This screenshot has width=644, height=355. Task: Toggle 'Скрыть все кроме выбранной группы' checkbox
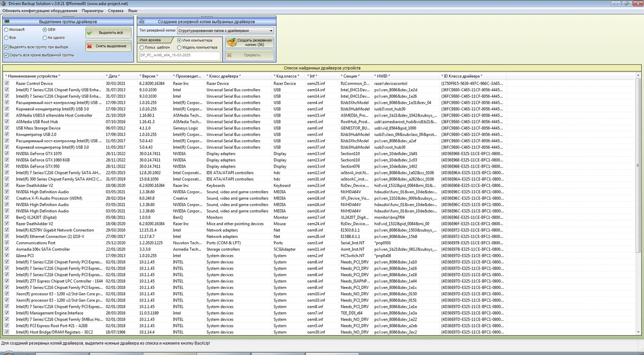[6, 55]
